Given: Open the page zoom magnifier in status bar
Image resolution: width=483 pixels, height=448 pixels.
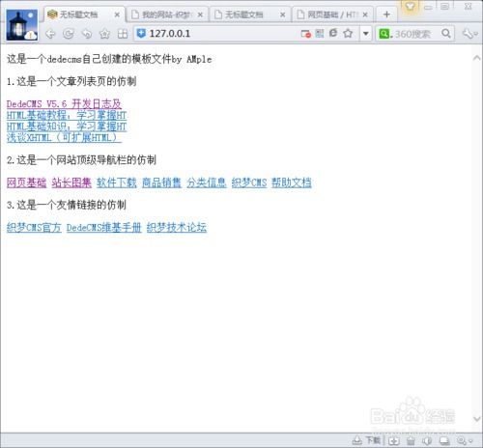Looking at the screenshot, I should tap(462, 440).
